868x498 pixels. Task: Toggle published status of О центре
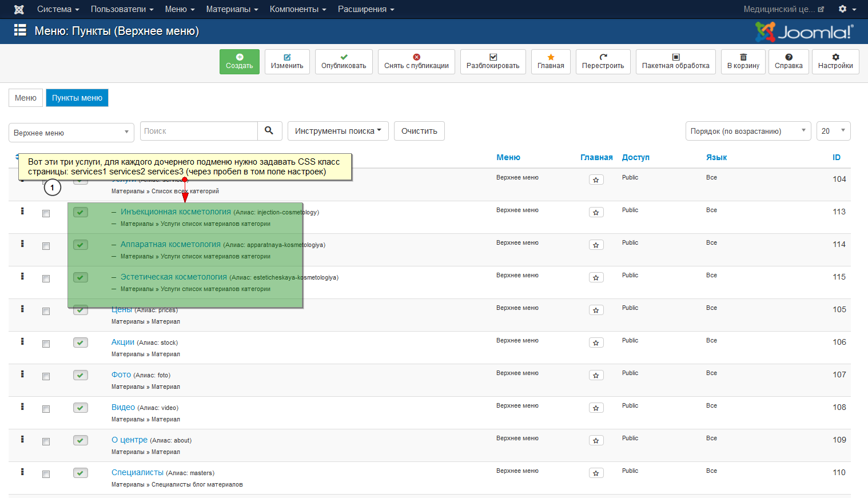(x=81, y=440)
